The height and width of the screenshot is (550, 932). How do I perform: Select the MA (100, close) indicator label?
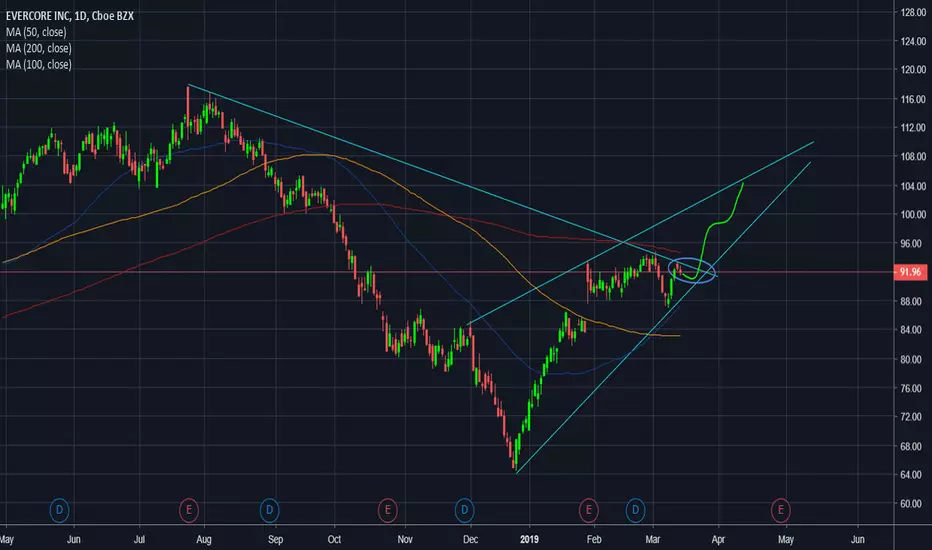[39, 64]
